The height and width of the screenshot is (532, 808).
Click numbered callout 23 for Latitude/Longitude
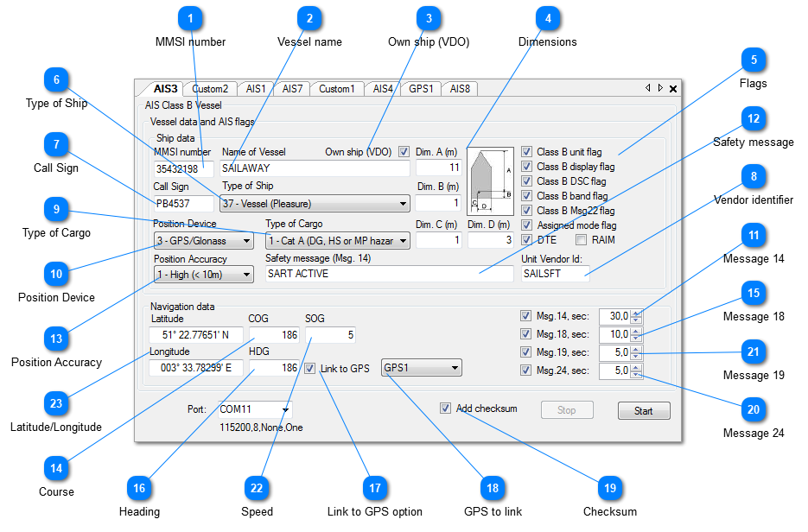pyautogui.click(x=55, y=403)
